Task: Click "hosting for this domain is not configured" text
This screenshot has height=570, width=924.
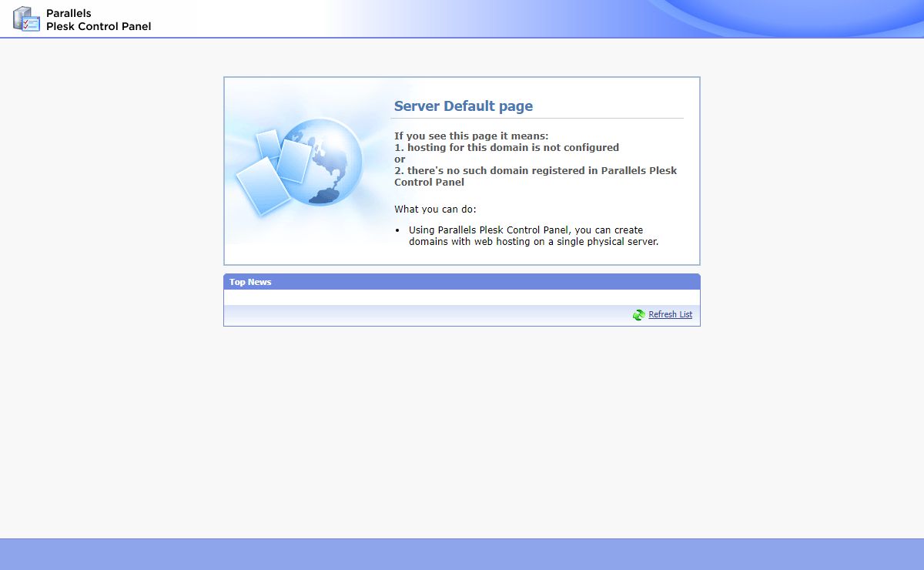Action: pos(513,148)
